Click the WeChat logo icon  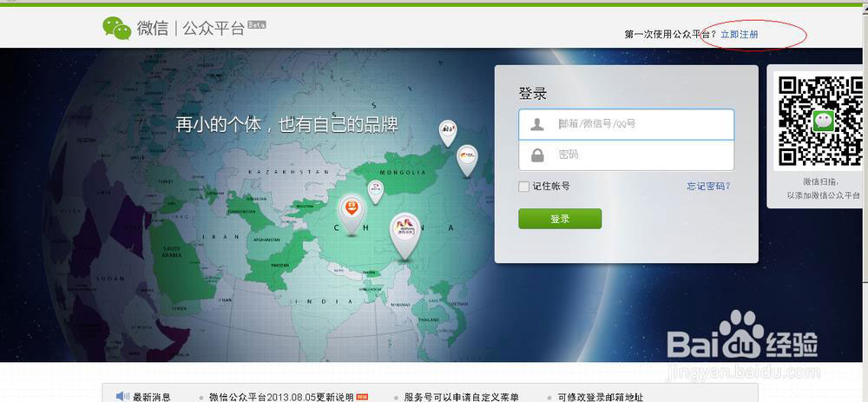pos(117,29)
